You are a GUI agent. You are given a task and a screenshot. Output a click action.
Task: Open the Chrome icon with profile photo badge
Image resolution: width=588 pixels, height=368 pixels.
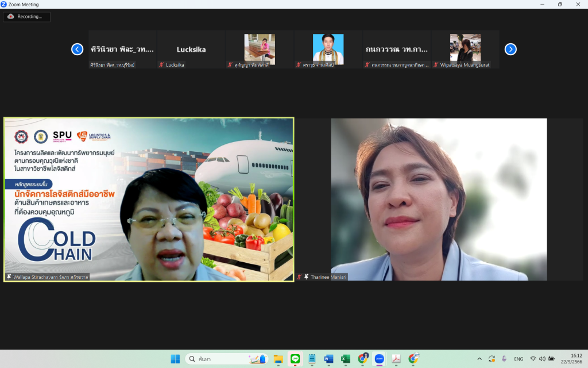point(363,359)
